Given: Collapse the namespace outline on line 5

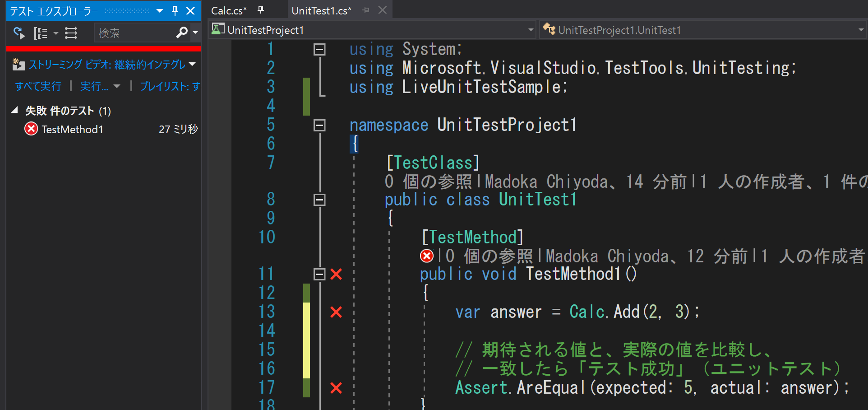Looking at the screenshot, I should tap(319, 125).
